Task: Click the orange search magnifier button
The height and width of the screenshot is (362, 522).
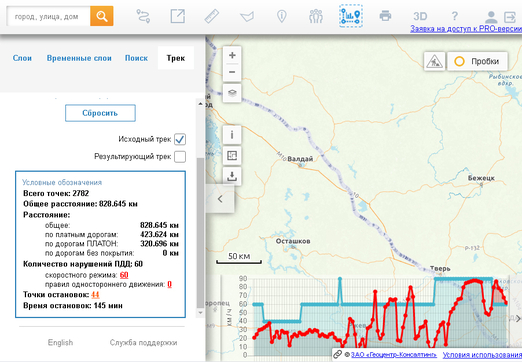Action: [x=102, y=16]
